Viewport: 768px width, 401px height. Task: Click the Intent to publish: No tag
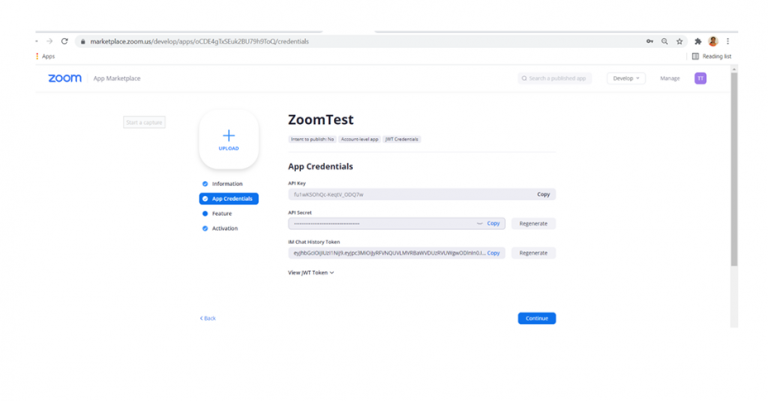tap(312, 140)
